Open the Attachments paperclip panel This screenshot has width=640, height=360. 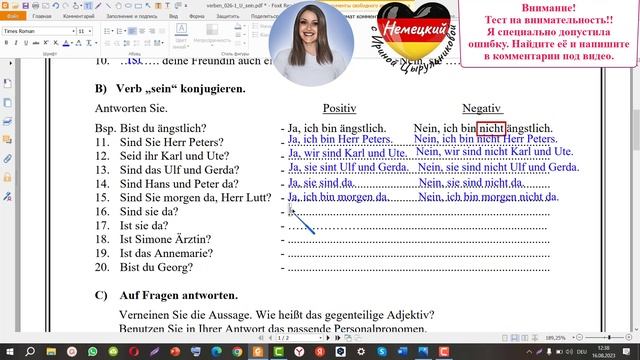point(7,159)
